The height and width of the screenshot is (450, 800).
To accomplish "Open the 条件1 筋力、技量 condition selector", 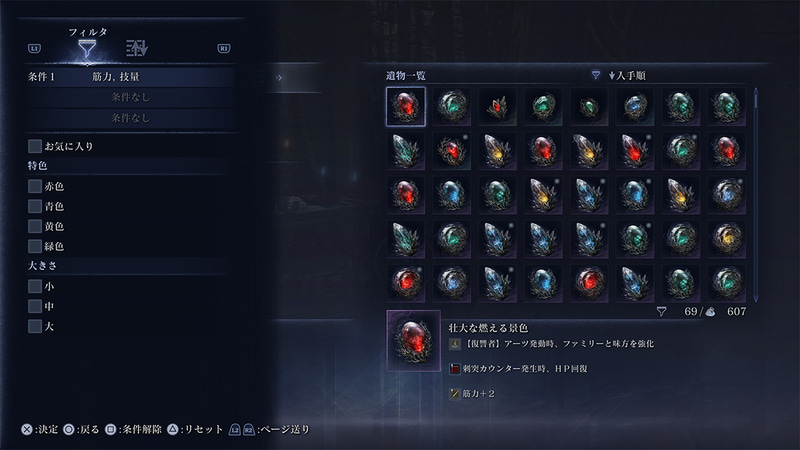I will coord(131,77).
